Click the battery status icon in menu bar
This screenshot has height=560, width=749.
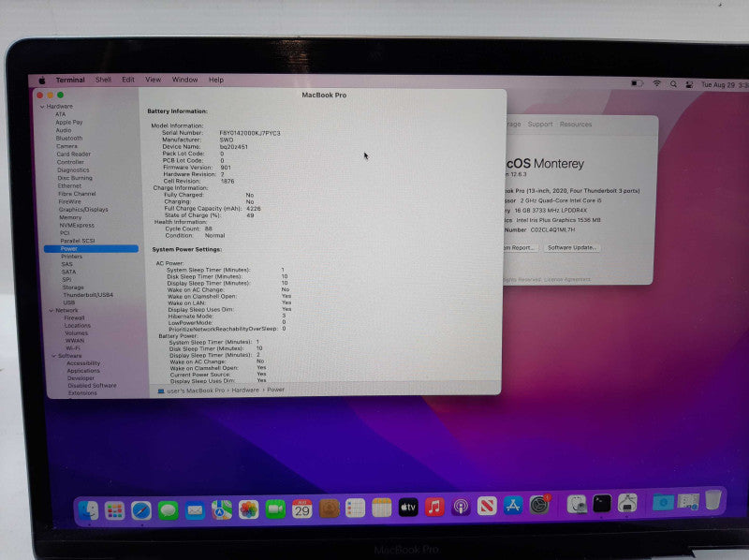point(638,83)
